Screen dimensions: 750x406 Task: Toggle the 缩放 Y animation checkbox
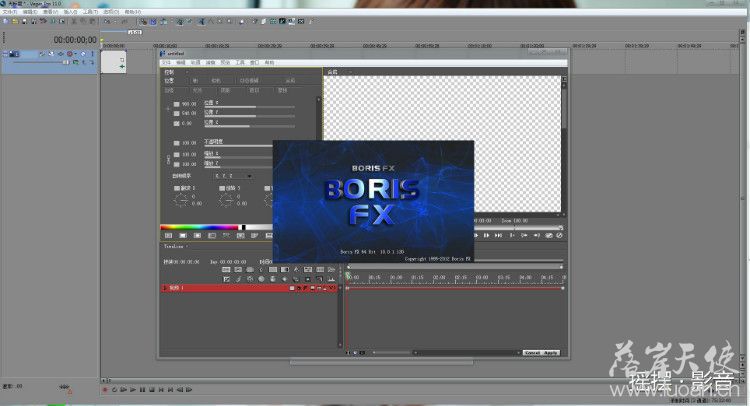coord(176,164)
